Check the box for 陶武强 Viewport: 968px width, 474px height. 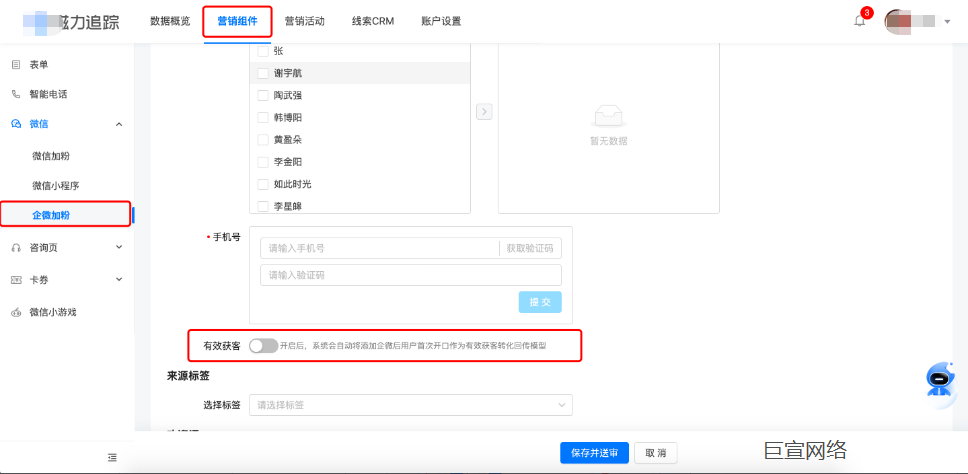263,96
